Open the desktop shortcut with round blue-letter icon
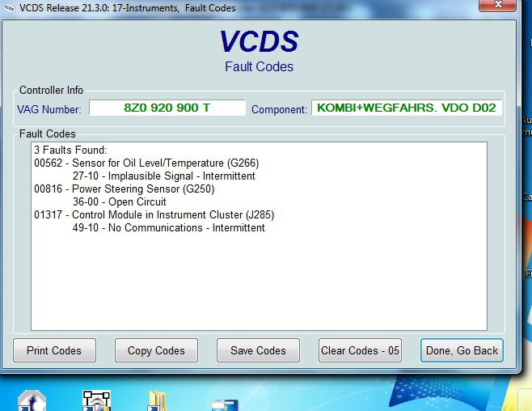Image resolution: width=532 pixels, height=411 pixels. click(32, 400)
